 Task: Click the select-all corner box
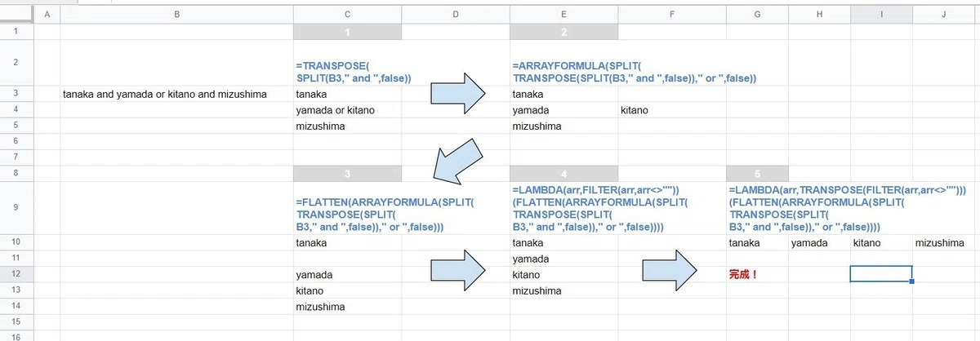click(x=16, y=15)
